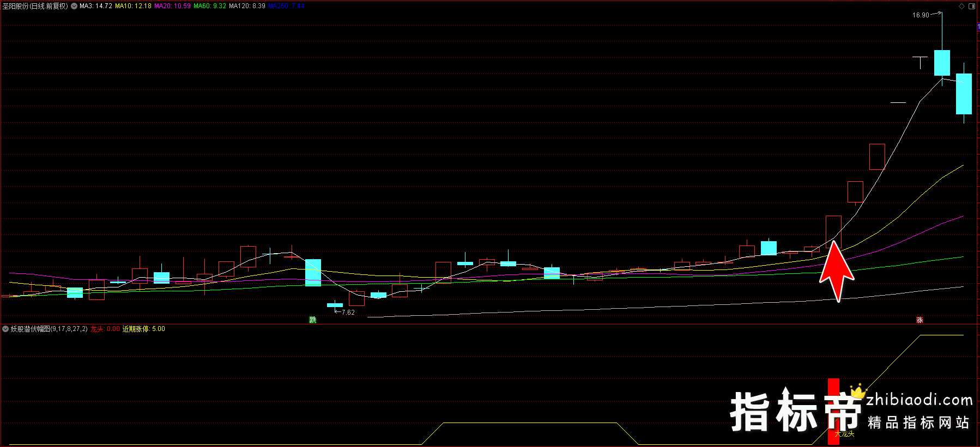This screenshot has width=980, height=447.
Task: Click the diamond icon at top right
Action: pyautogui.click(x=961, y=6)
